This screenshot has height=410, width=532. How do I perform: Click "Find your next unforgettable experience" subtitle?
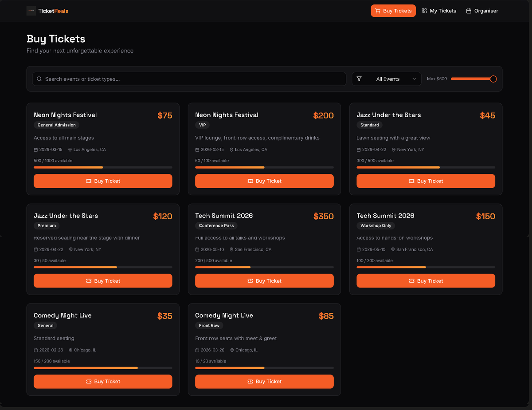[x=80, y=51]
